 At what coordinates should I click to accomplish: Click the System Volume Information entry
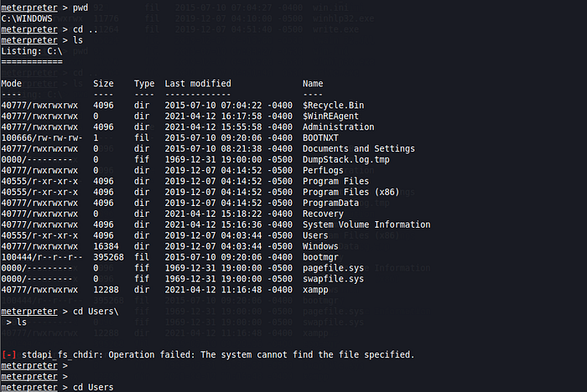click(366, 224)
